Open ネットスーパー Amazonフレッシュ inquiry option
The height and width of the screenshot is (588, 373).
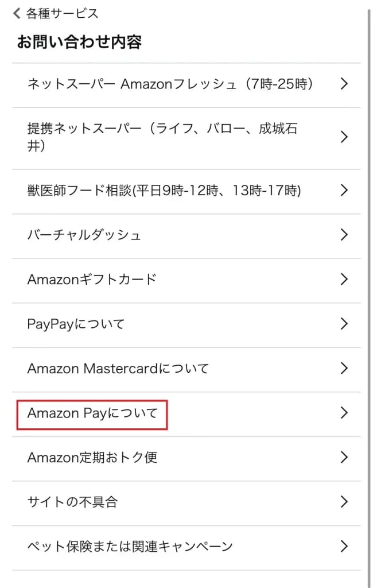pos(170,84)
